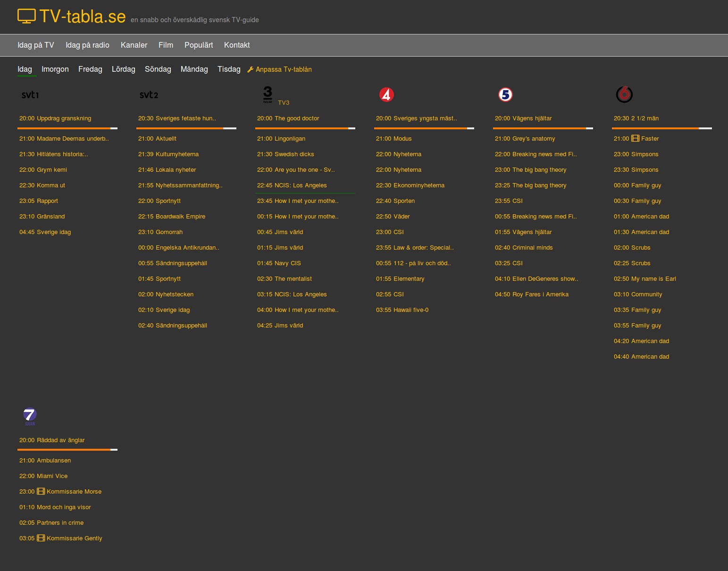Open 22:30 Ekonominyheterna listing
This screenshot has width=728, height=571.
[x=410, y=185]
